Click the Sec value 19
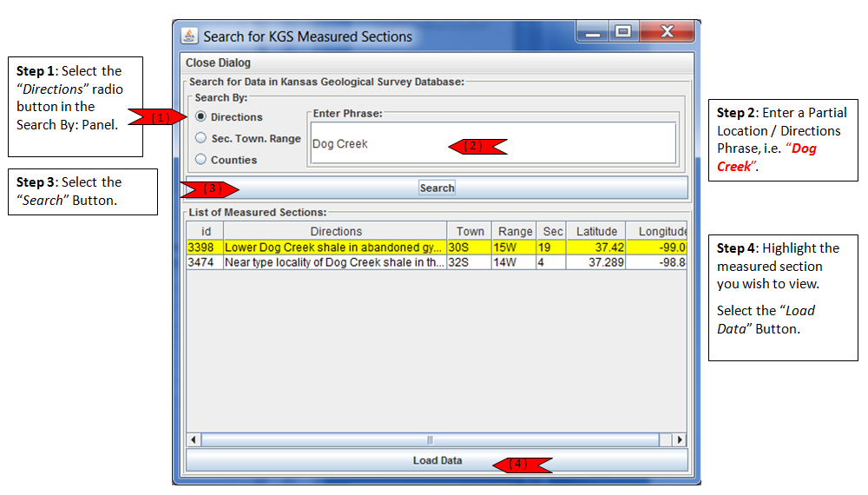 (551, 247)
